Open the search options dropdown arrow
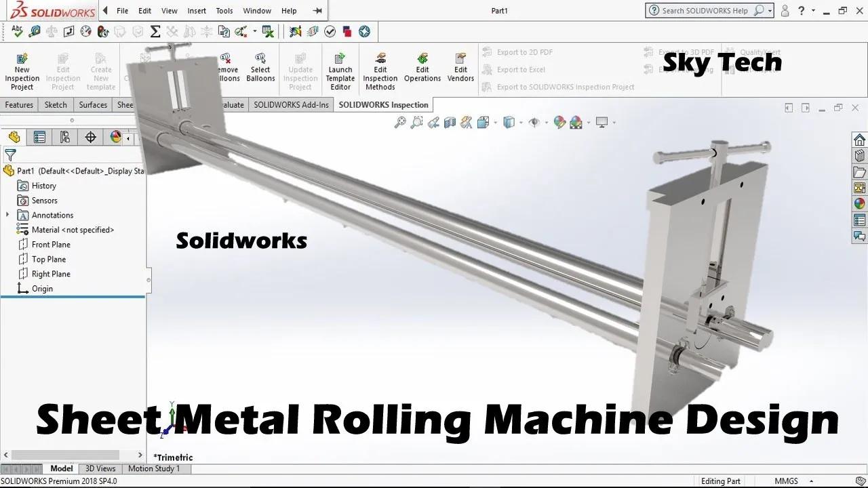The height and width of the screenshot is (488, 868). (x=770, y=11)
